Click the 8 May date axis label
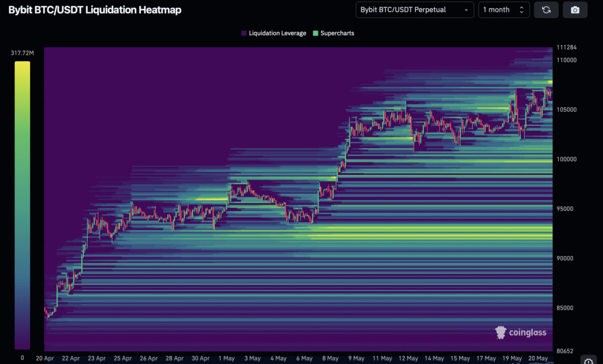The image size is (603, 364). (x=330, y=358)
